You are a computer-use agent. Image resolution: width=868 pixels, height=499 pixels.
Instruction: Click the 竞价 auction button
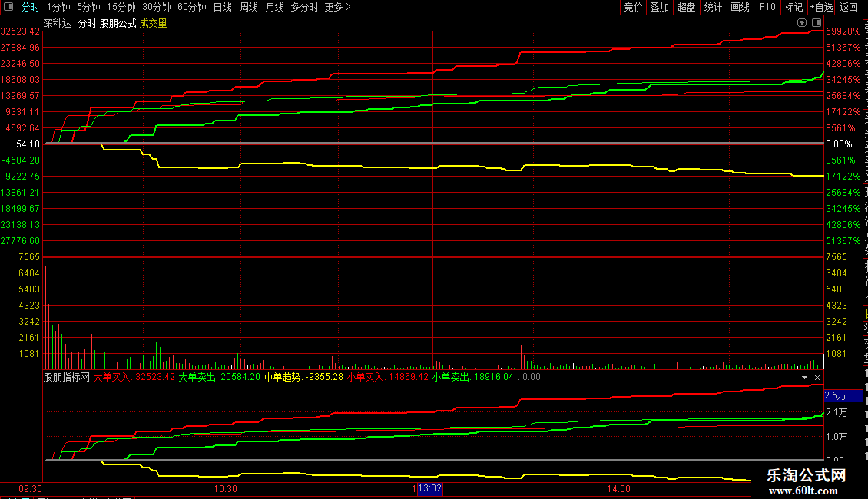(633, 7)
